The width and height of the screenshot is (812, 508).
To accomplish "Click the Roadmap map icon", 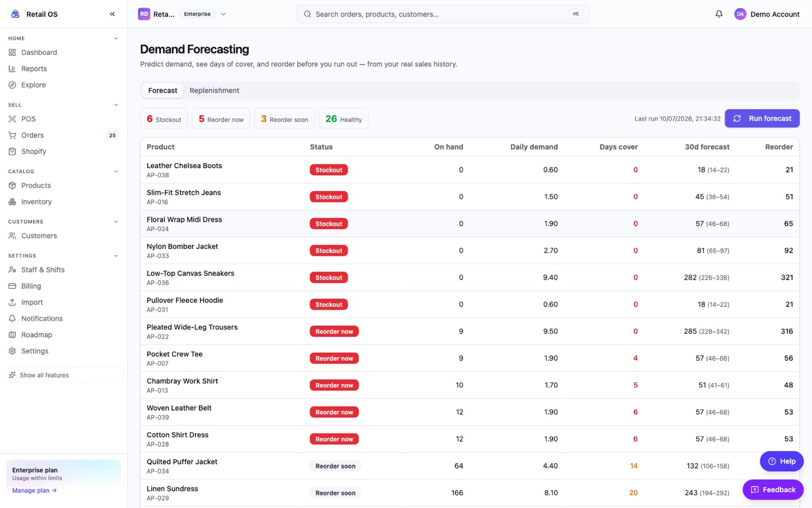I will (x=12, y=335).
